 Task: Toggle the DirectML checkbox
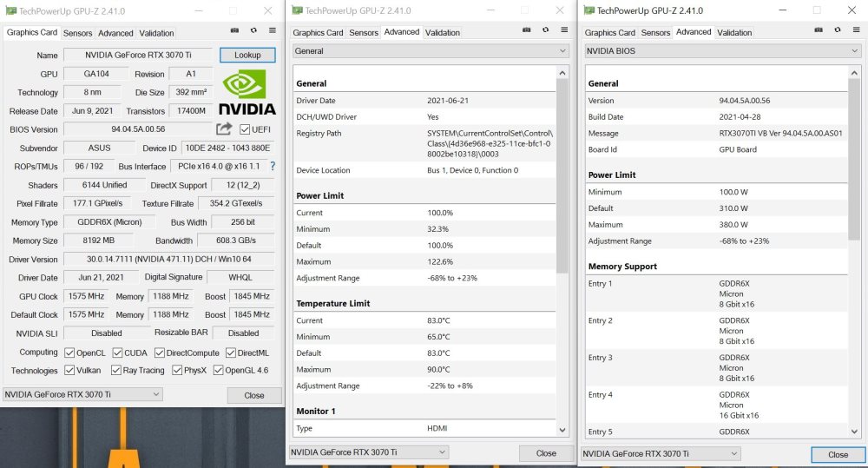[231, 353]
